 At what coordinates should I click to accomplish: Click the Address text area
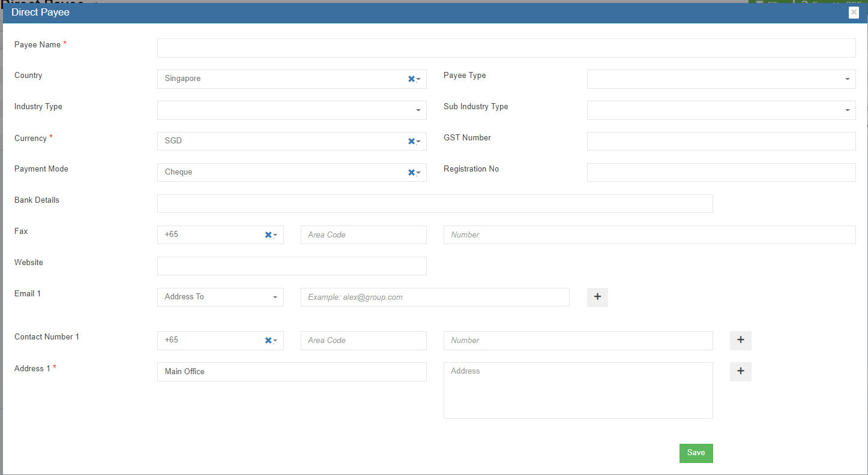point(578,390)
